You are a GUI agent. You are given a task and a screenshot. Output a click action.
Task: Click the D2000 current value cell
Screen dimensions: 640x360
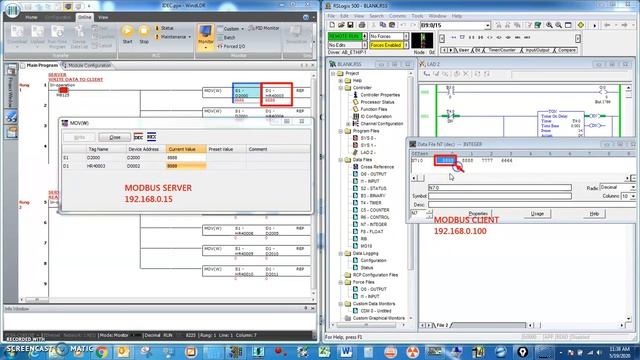186,158
